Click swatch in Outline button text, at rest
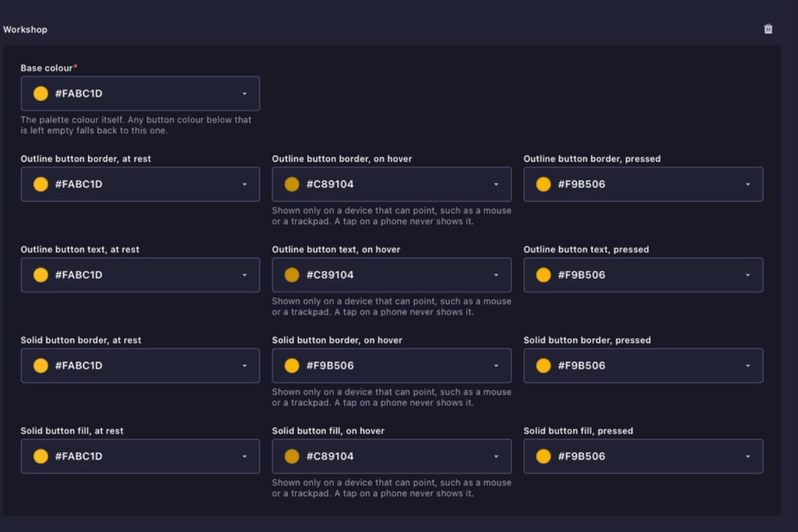The width and height of the screenshot is (798, 532). (x=41, y=275)
